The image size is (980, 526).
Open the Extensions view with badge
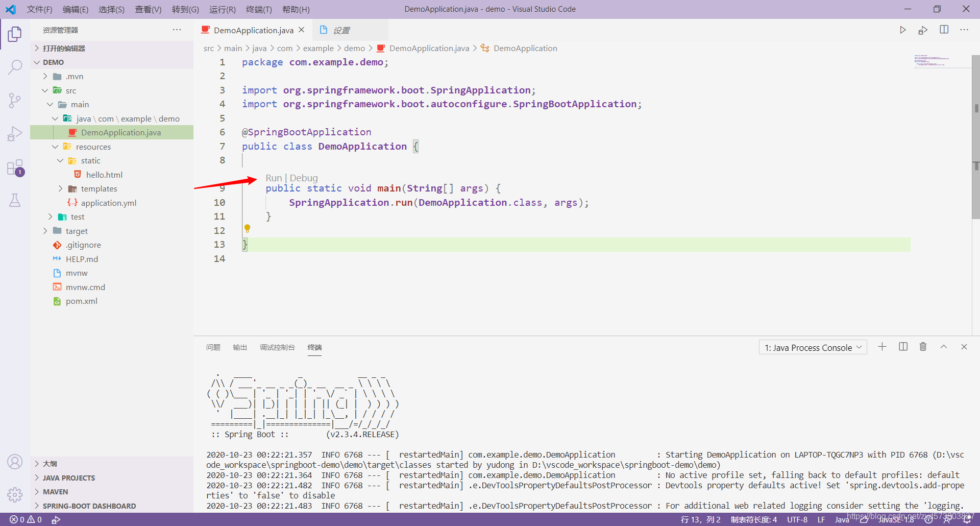pos(15,168)
